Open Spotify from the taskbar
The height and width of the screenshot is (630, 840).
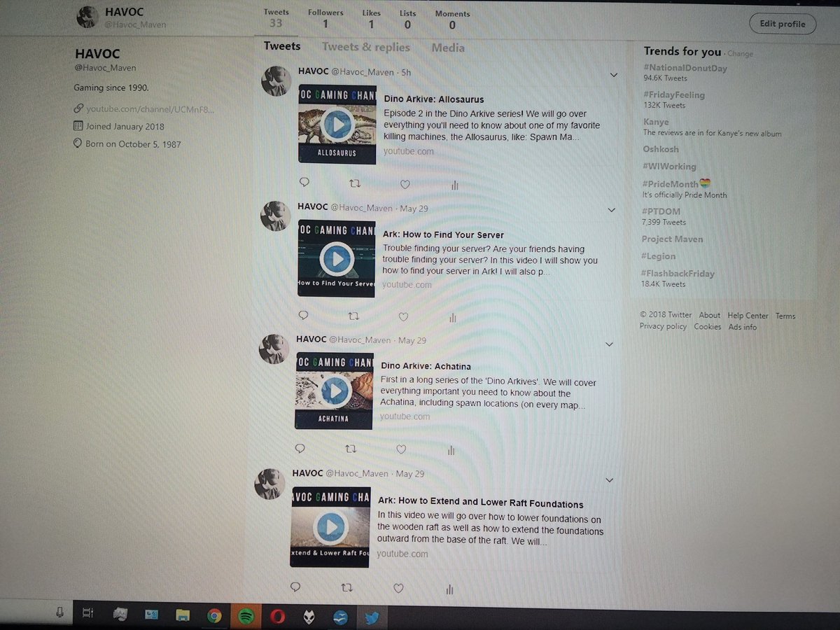click(x=245, y=617)
